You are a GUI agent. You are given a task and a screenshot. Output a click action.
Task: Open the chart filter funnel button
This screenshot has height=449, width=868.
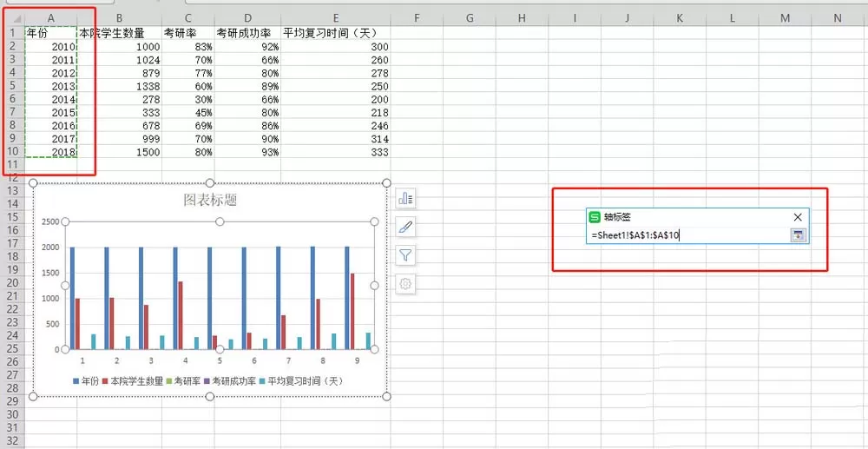[x=405, y=255]
